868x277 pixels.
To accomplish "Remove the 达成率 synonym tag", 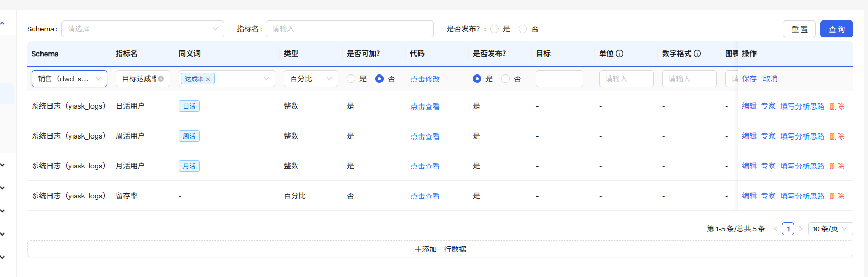I will [208, 79].
